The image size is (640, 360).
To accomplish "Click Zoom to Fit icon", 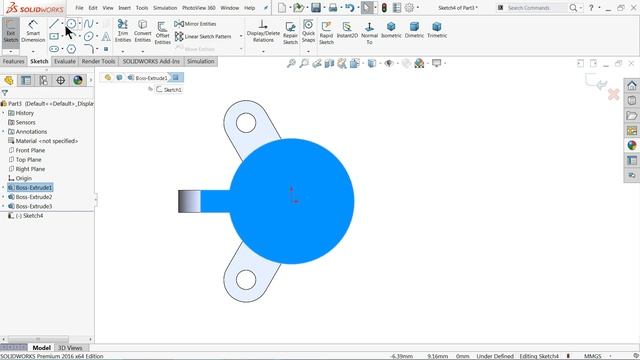I will pyautogui.click(x=291, y=63).
